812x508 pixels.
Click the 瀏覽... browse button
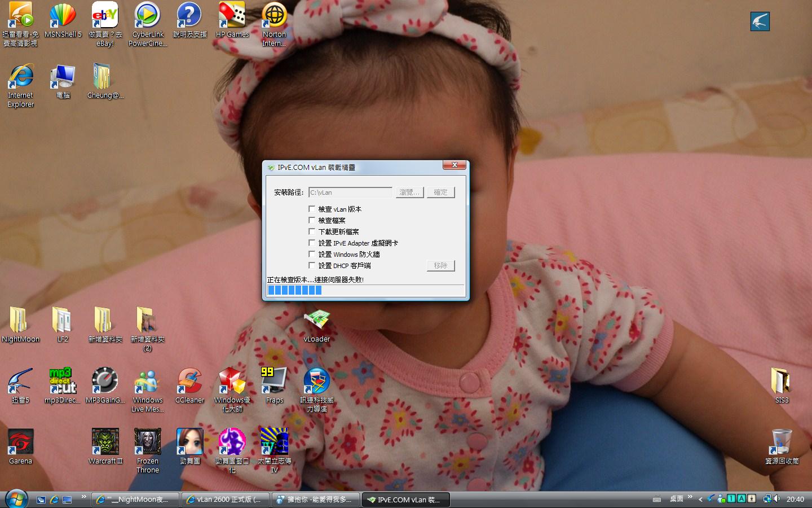(x=409, y=192)
